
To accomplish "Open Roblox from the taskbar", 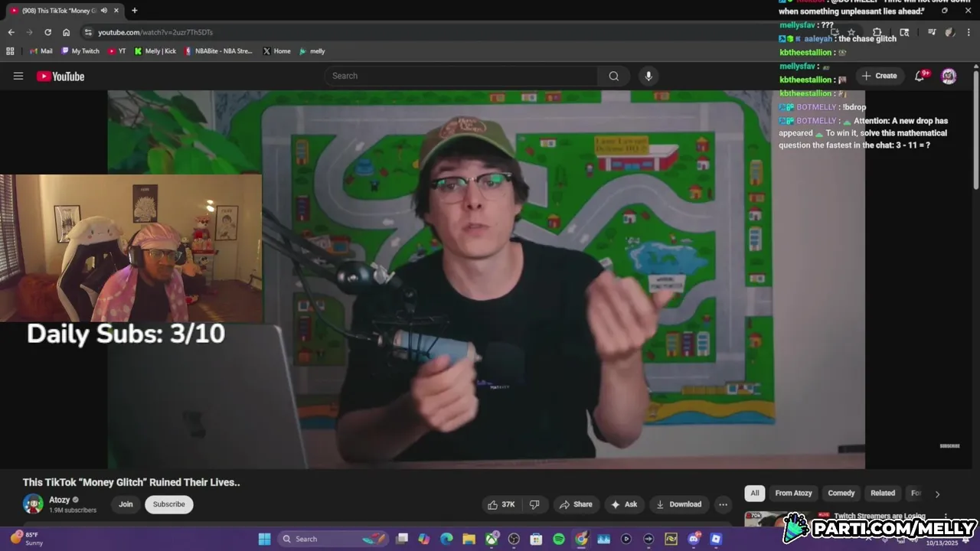I will click(x=716, y=539).
